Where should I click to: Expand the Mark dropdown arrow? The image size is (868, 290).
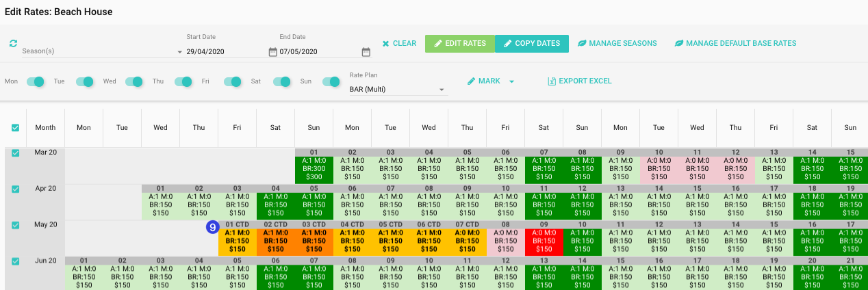[511, 81]
